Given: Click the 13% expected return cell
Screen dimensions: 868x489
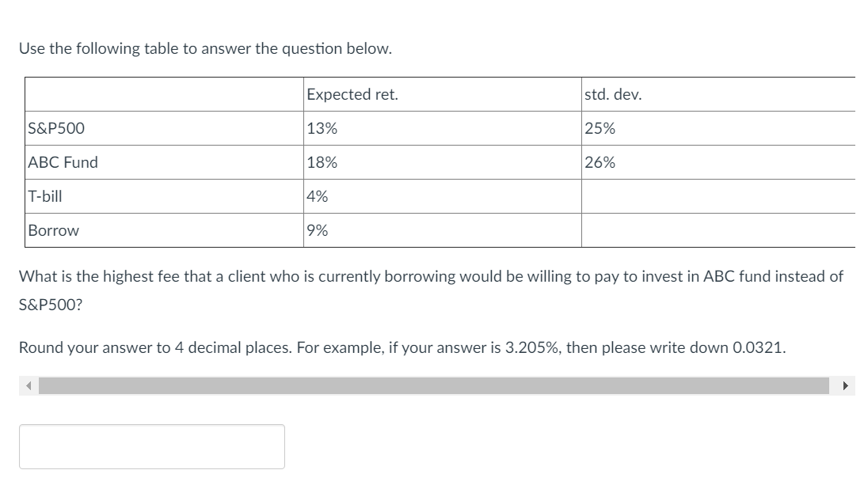Looking at the screenshot, I should point(322,127).
